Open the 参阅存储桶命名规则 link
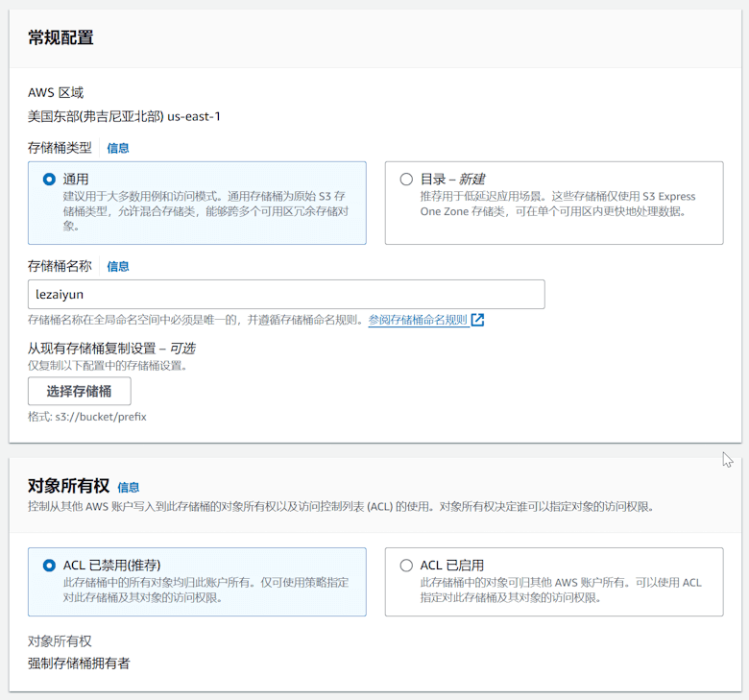The height and width of the screenshot is (700, 749). (418, 320)
